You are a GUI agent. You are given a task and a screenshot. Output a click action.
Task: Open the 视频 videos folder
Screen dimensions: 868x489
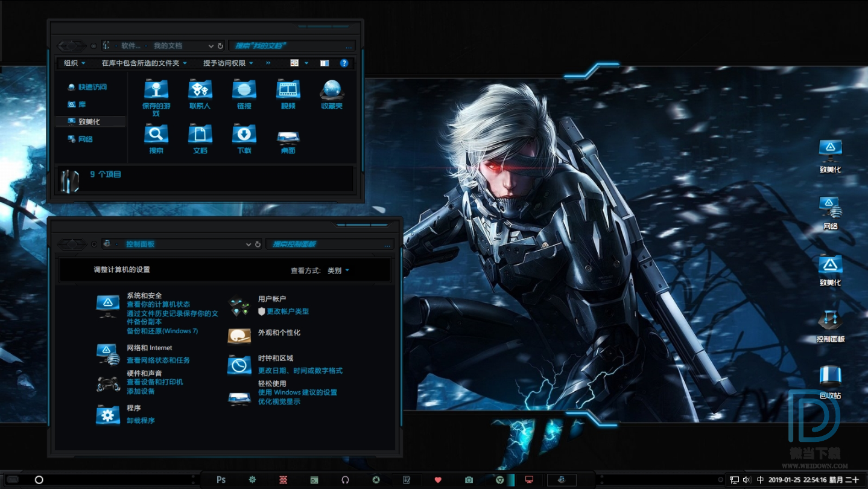pos(288,94)
